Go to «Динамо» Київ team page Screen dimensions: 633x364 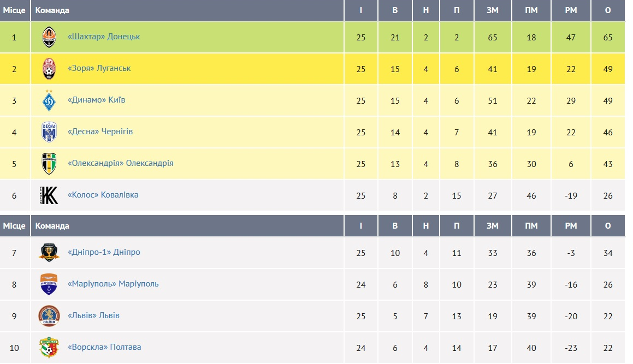pos(96,100)
